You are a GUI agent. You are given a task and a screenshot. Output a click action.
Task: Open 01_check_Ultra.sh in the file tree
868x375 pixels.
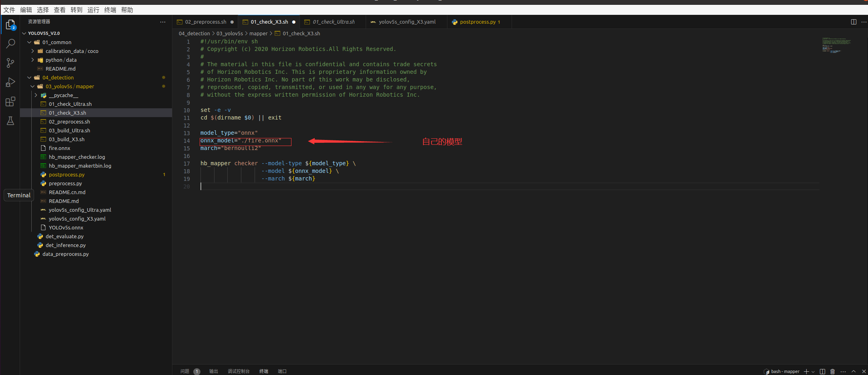tap(96, 104)
